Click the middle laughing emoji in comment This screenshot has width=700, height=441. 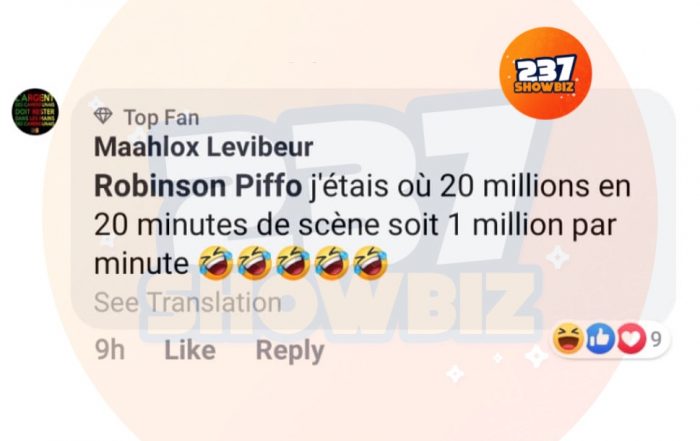[293, 262]
